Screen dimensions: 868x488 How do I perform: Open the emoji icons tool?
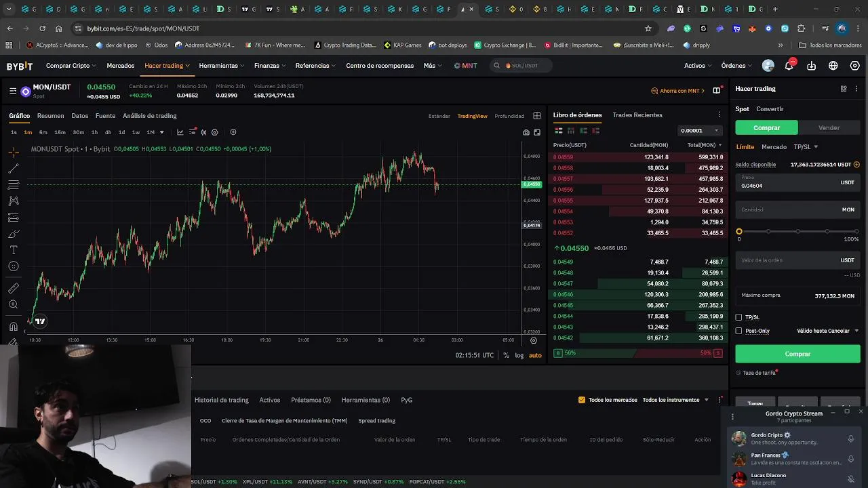(14, 266)
